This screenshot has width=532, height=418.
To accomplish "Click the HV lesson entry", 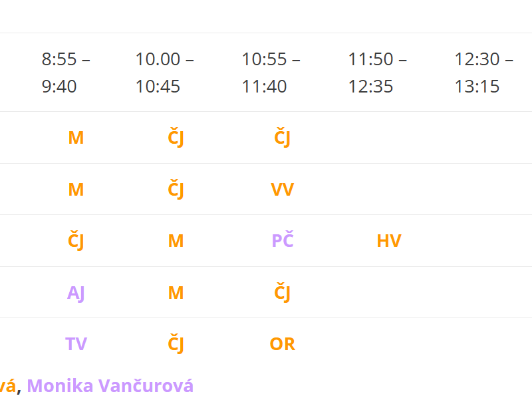I will tap(388, 241).
